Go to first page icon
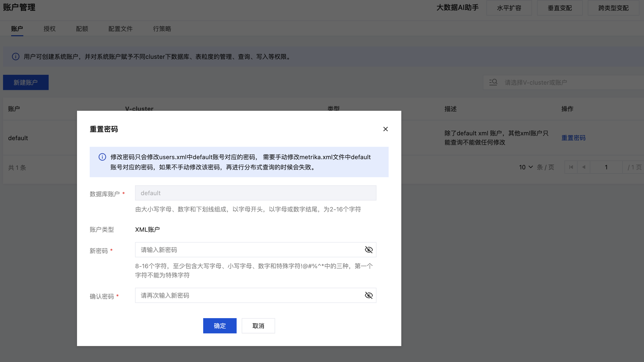The width and height of the screenshot is (644, 362). click(x=571, y=167)
